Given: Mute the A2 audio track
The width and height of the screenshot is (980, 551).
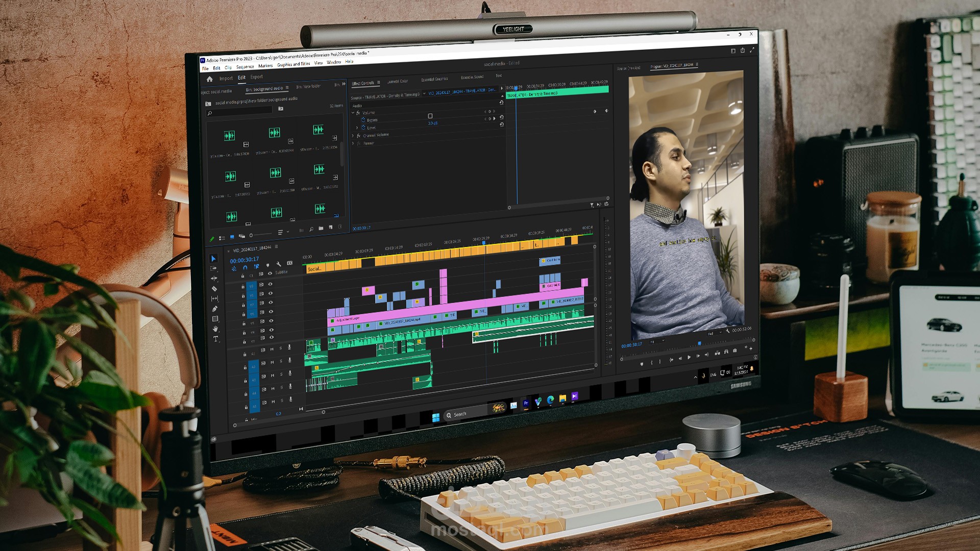Looking at the screenshot, I should (272, 362).
